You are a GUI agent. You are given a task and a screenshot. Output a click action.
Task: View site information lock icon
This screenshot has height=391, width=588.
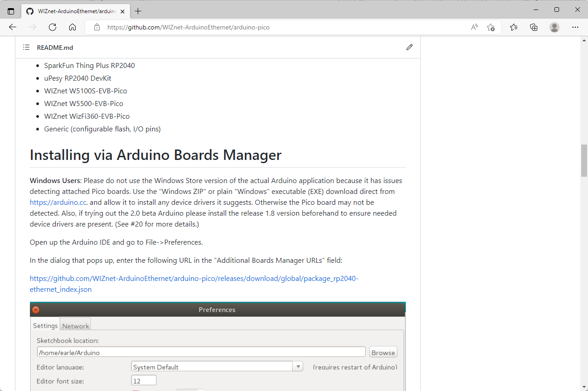coord(96,27)
